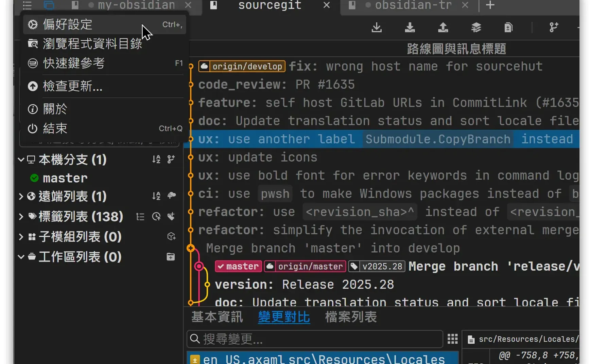Stash local changes
This screenshot has width=590, height=364.
(476, 28)
